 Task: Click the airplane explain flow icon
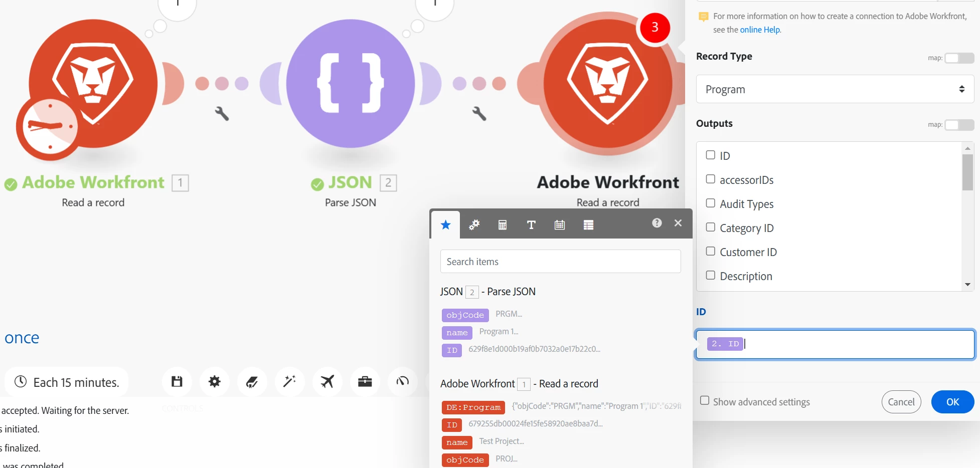(x=328, y=381)
